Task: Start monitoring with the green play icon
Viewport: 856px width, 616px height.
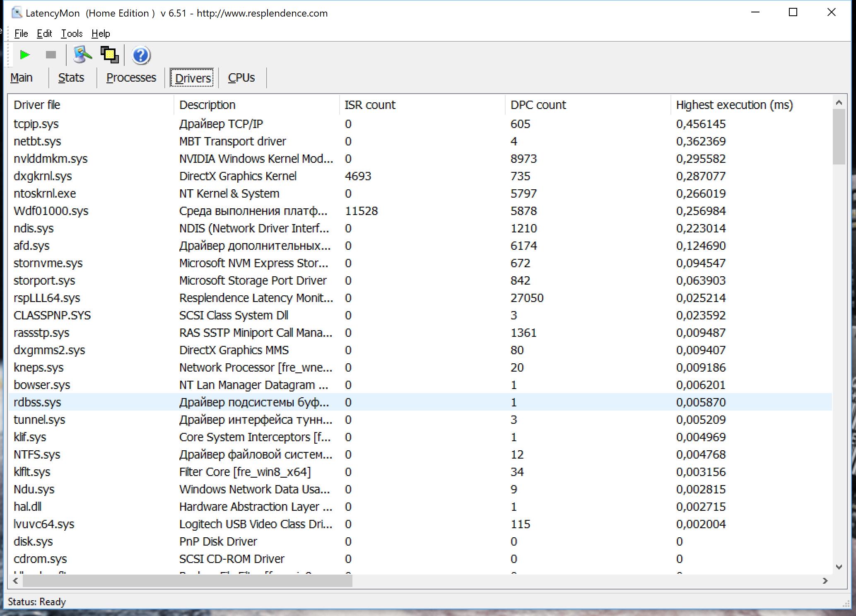Action: point(25,55)
